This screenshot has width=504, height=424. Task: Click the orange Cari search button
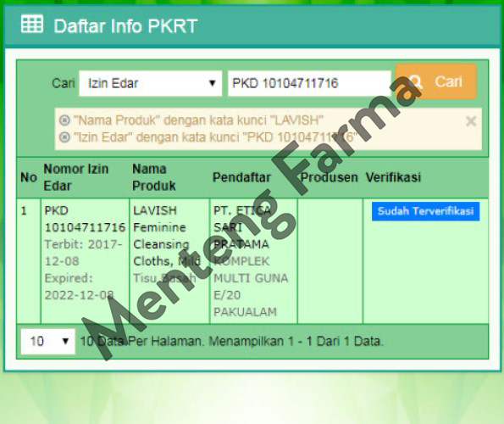pyautogui.click(x=436, y=81)
